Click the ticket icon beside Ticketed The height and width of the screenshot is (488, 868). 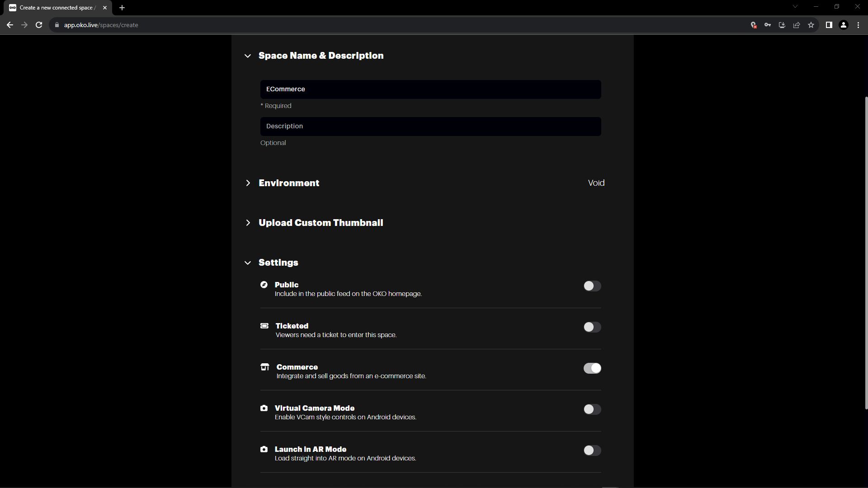264,326
